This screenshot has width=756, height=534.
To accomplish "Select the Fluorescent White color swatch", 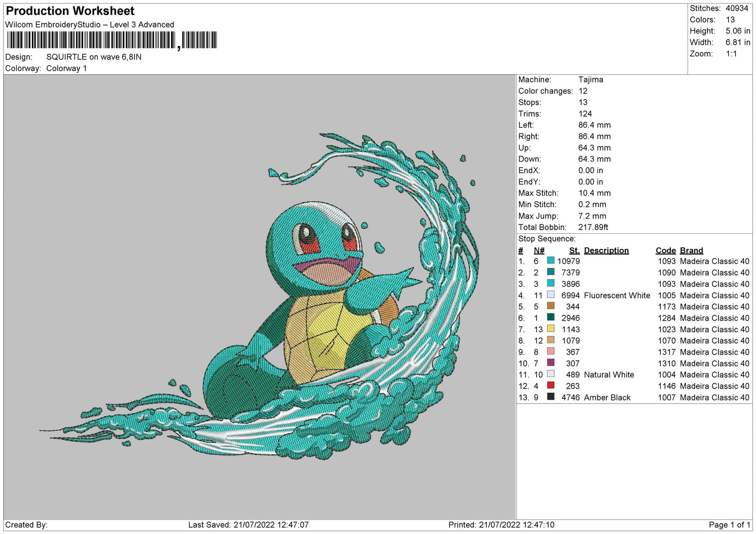I will click(x=550, y=295).
